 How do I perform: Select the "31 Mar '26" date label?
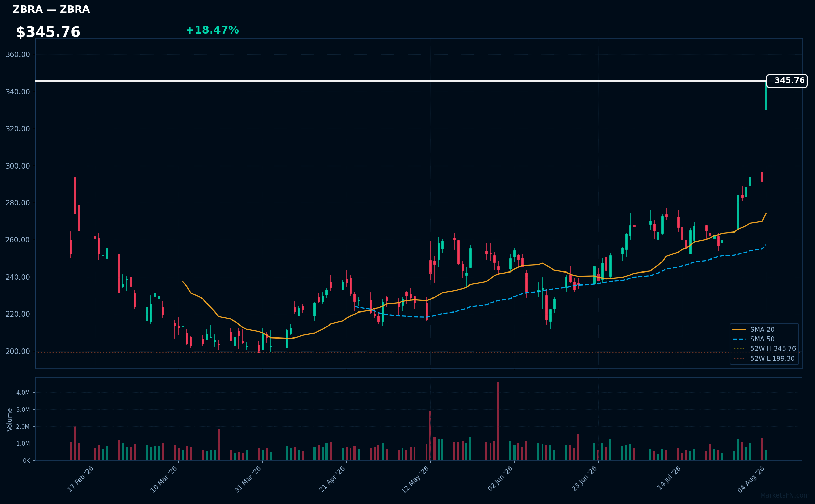(x=248, y=479)
